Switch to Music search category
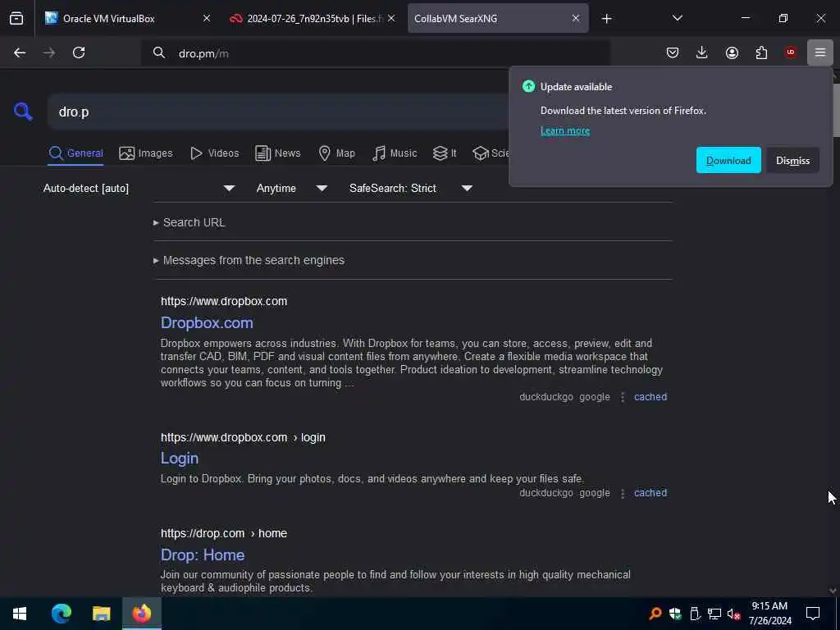The height and width of the screenshot is (630, 840). (395, 153)
